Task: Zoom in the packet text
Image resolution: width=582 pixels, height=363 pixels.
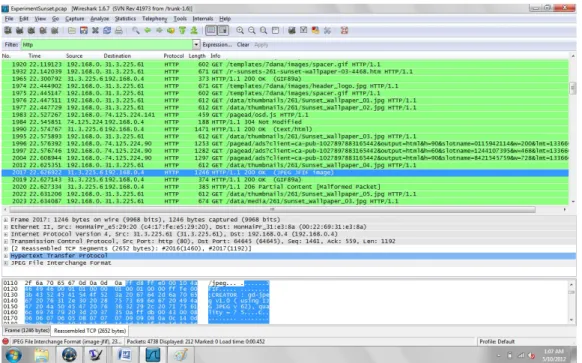Action: [x=240, y=30]
